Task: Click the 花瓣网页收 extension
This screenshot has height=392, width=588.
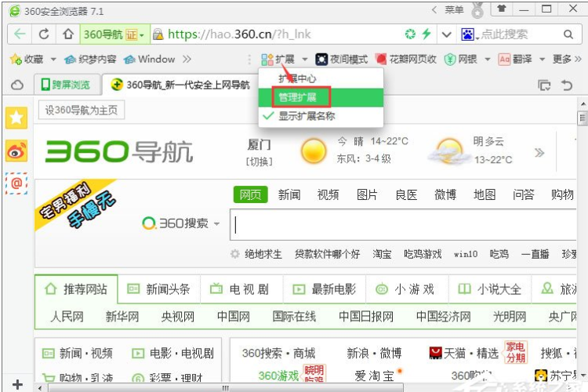Action: (406, 60)
